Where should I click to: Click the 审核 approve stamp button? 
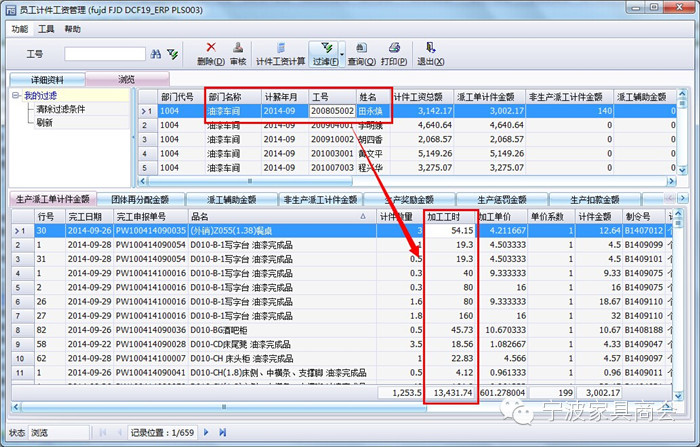[x=238, y=54]
